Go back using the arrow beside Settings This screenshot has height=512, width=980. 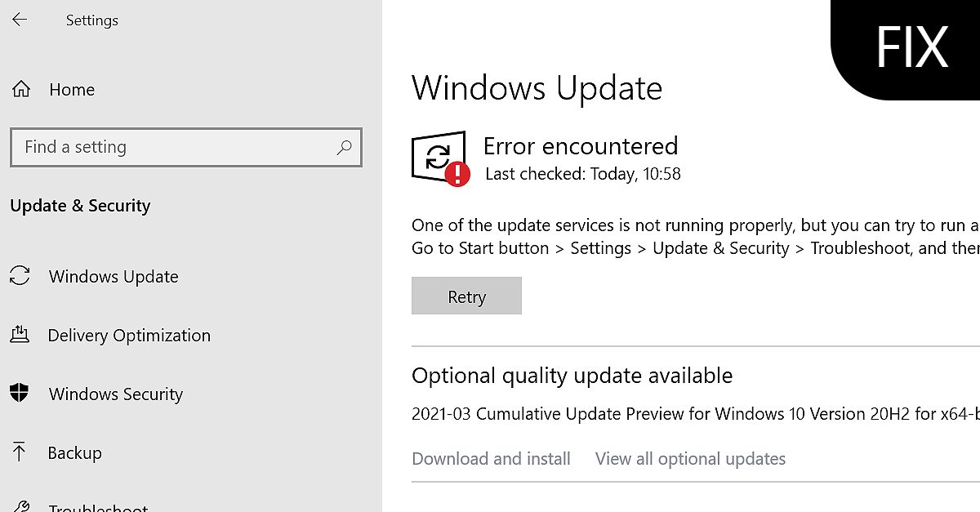[20, 20]
